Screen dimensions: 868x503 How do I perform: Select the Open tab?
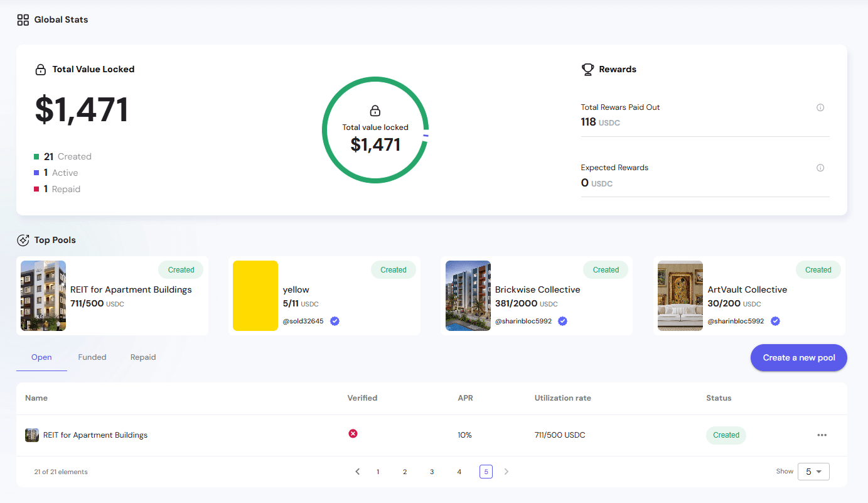41,357
